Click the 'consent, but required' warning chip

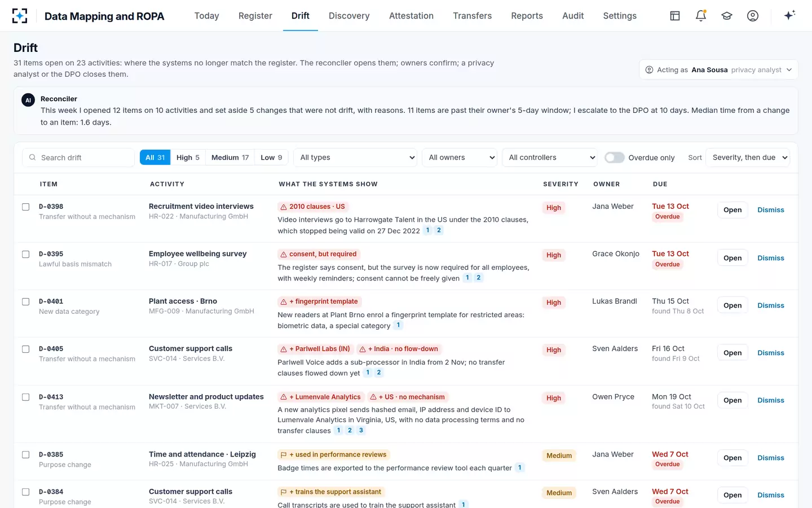coord(319,254)
